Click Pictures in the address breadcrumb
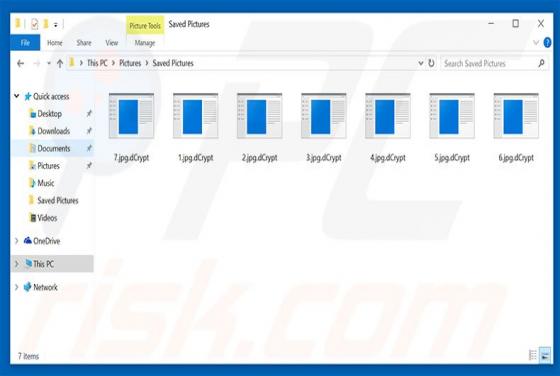Screen dimensions: 560x376 pos(130,63)
